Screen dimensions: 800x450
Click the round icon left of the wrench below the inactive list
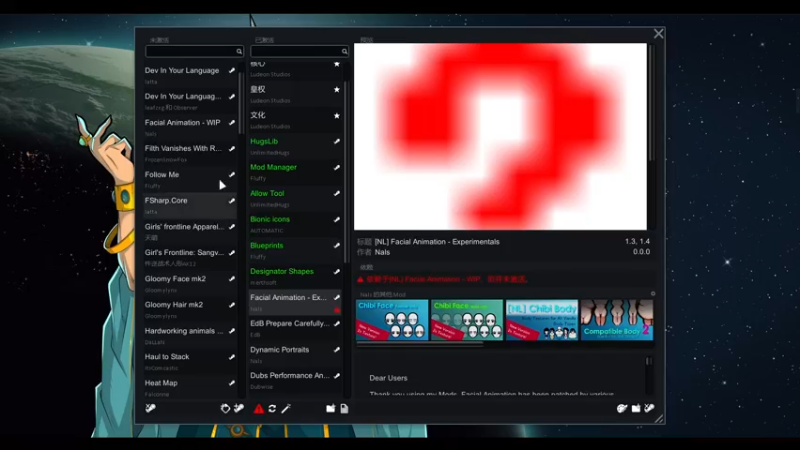click(x=225, y=408)
